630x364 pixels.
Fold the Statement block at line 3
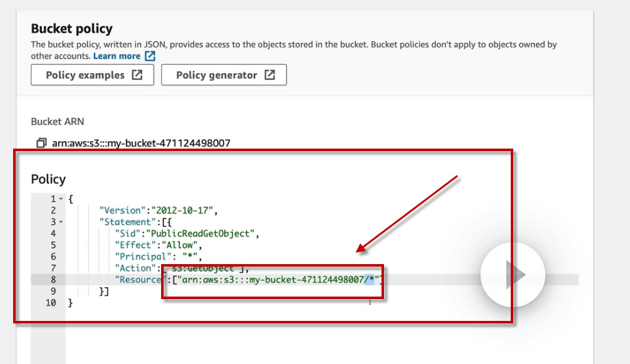[61, 222]
